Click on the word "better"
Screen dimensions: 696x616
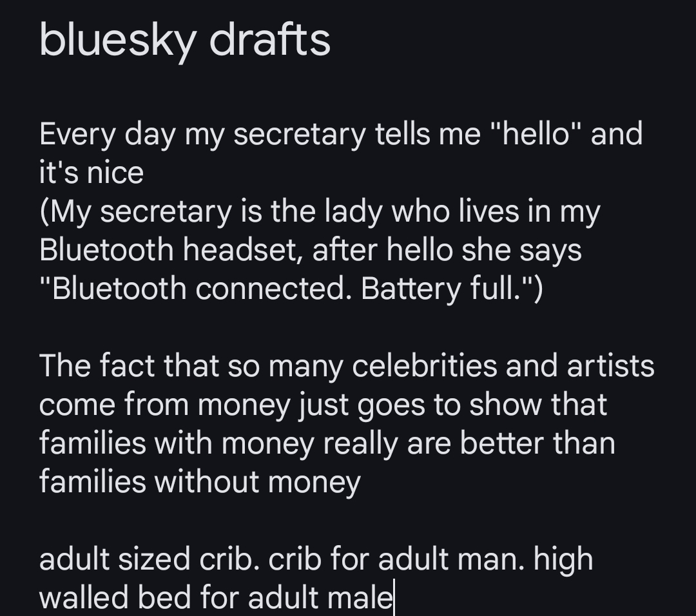tap(513, 443)
